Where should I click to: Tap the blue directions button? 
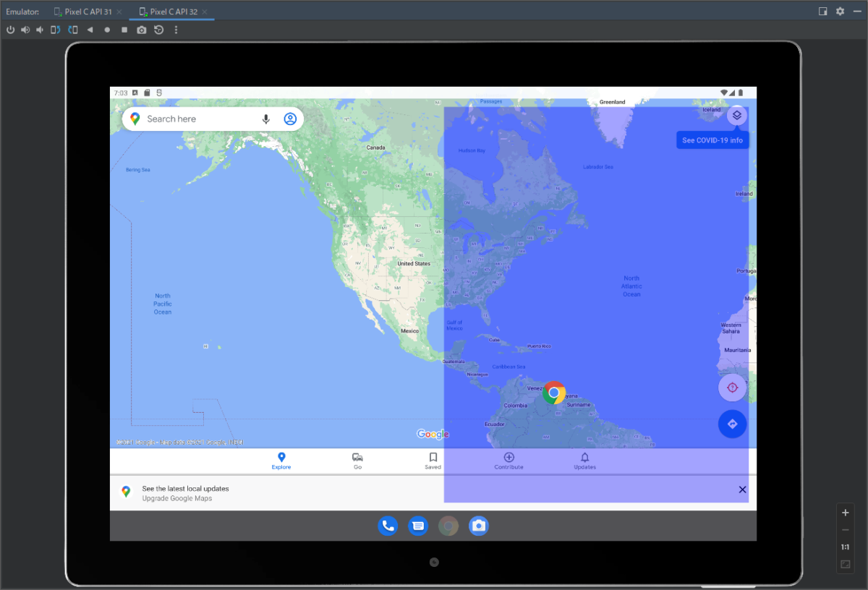pyautogui.click(x=733, y=424)
